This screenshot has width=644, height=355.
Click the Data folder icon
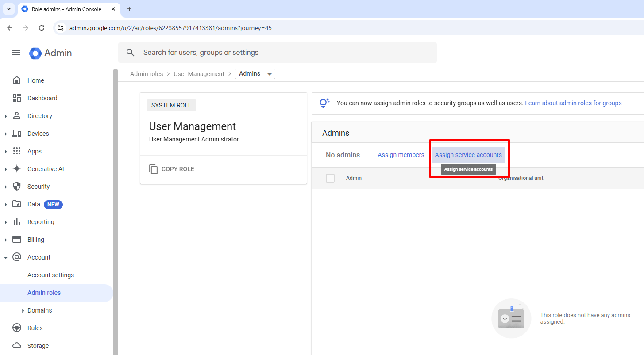point(17,204)
